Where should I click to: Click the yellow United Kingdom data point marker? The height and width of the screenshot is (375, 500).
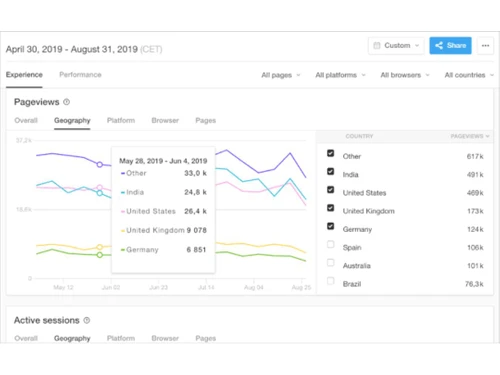coord(99,247)
